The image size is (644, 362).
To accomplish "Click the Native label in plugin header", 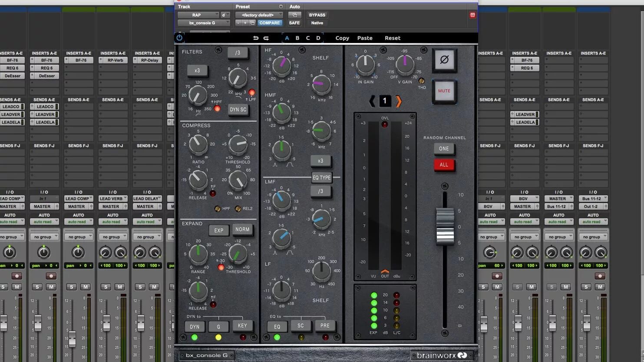I will [x=317, y=23].
